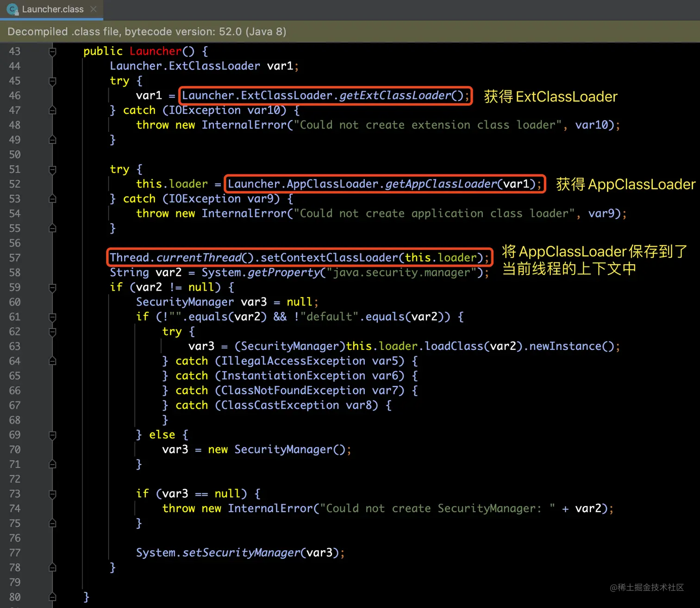Click the Launcher constructor name on line 43
The width and height of the screenshot is (700, 608).
coord(156,51)
